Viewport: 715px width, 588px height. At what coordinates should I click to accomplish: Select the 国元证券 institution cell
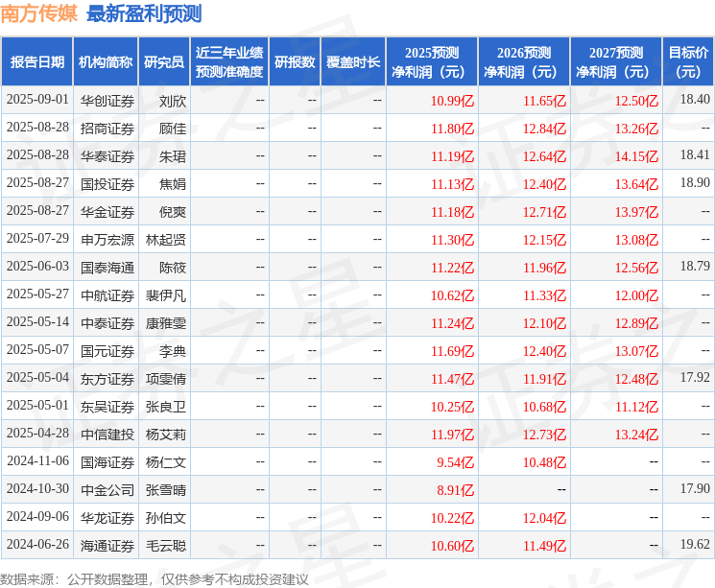107,351
